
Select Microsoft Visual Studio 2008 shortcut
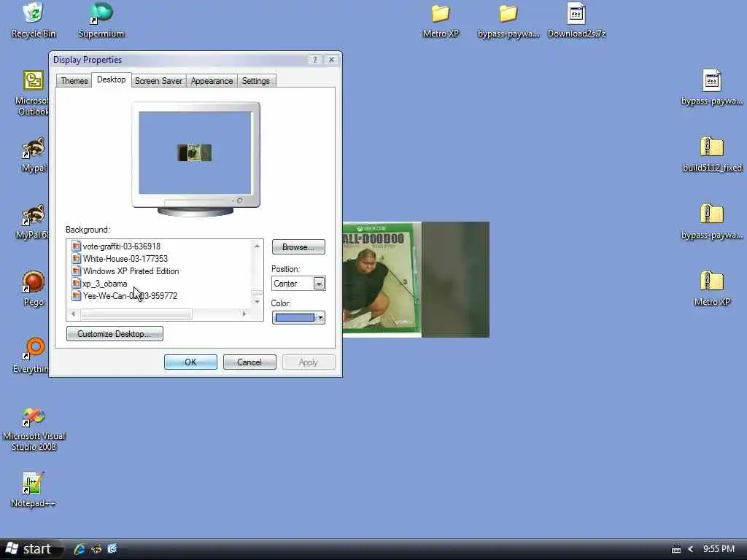point(34,429)
